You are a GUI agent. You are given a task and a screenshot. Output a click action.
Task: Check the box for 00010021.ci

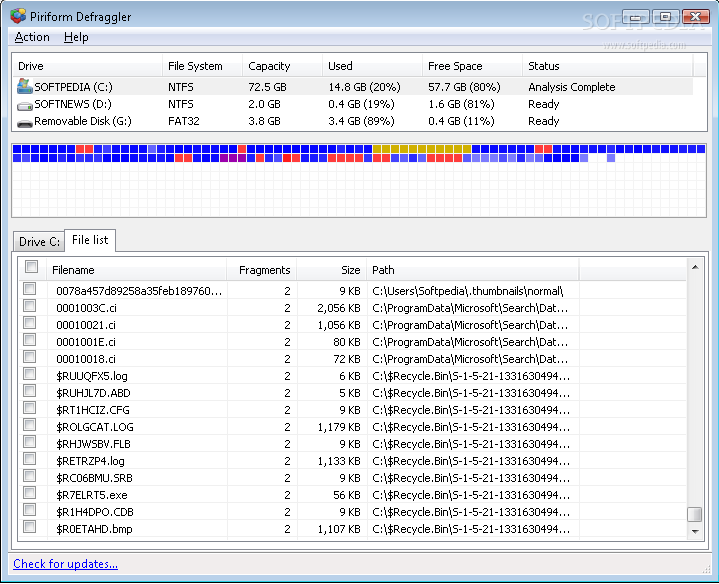(30, 322)
